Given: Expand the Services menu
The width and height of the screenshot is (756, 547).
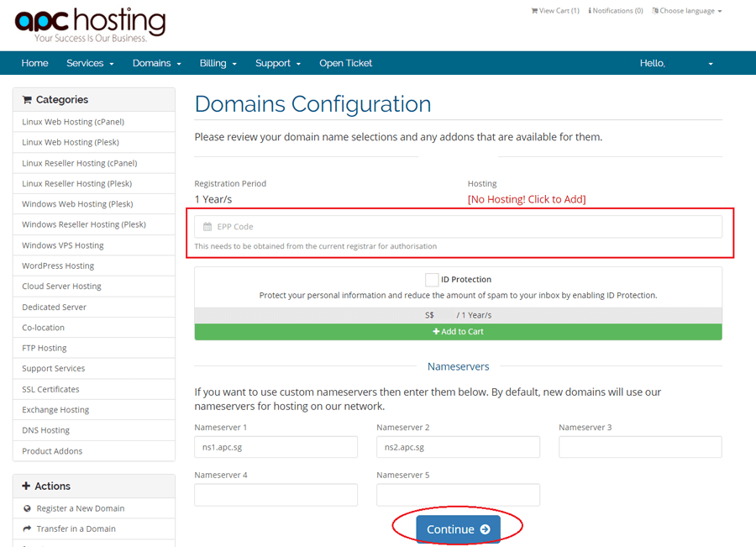Looking at the screenshot, I should (x=90, y=63).
